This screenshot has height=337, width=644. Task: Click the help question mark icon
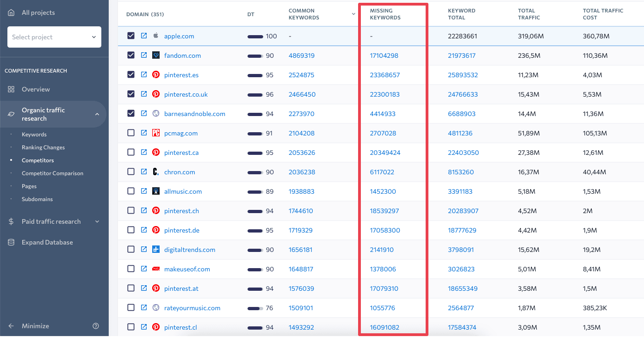[x=96, y=326]
